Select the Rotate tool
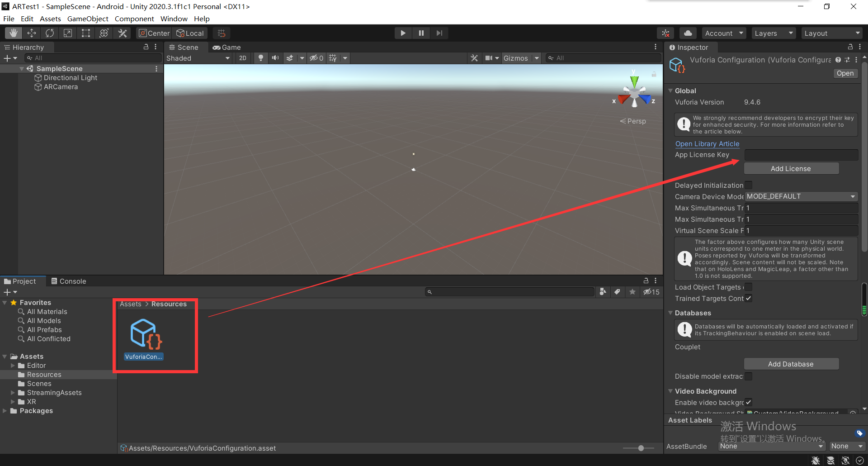868x466 pixels. [x=49, y=33]
